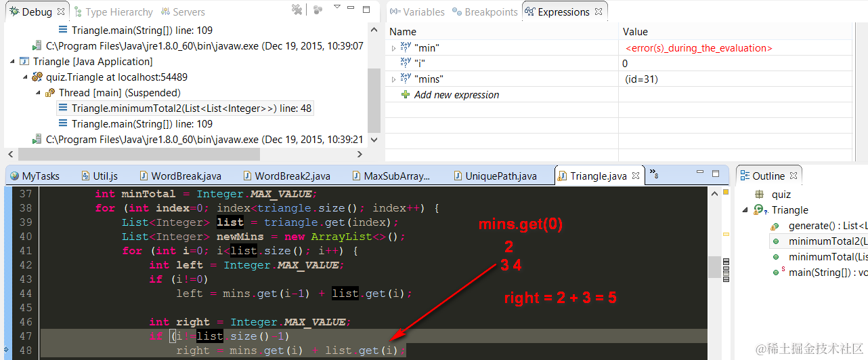Select Triangle [Java Application] launch entry
The image size is (868, 360).
94,62
